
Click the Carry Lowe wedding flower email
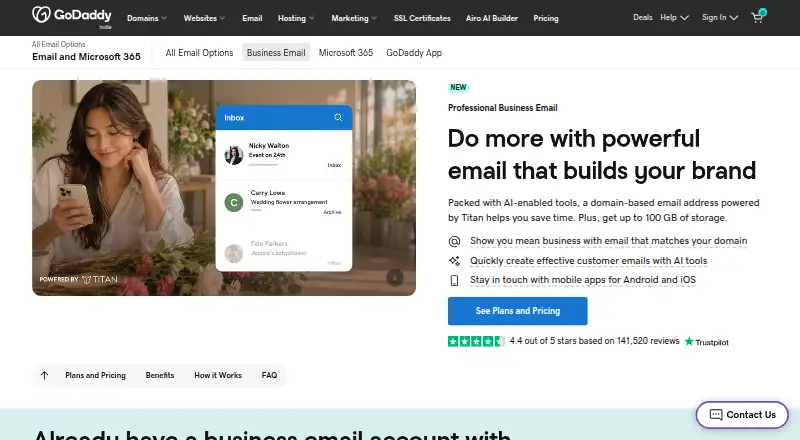[x=284, y=202]
